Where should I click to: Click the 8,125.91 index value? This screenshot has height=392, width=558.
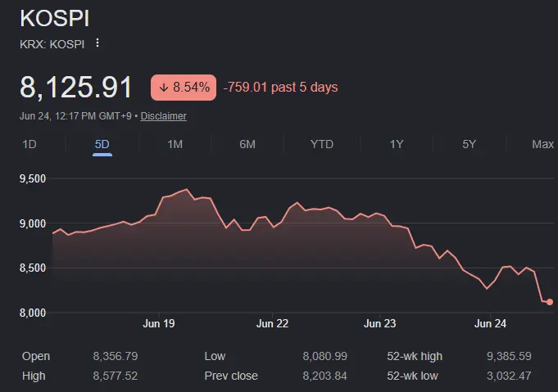pyautogui.click(x=76, y=87)
